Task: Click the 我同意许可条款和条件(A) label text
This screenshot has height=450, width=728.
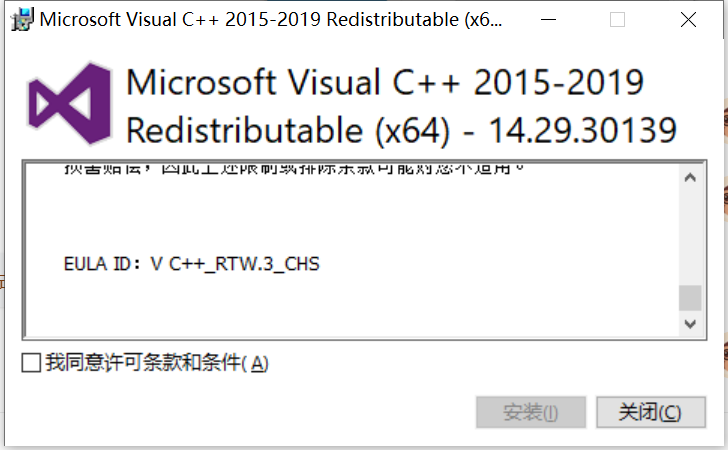Action: [x=157, y=363]
